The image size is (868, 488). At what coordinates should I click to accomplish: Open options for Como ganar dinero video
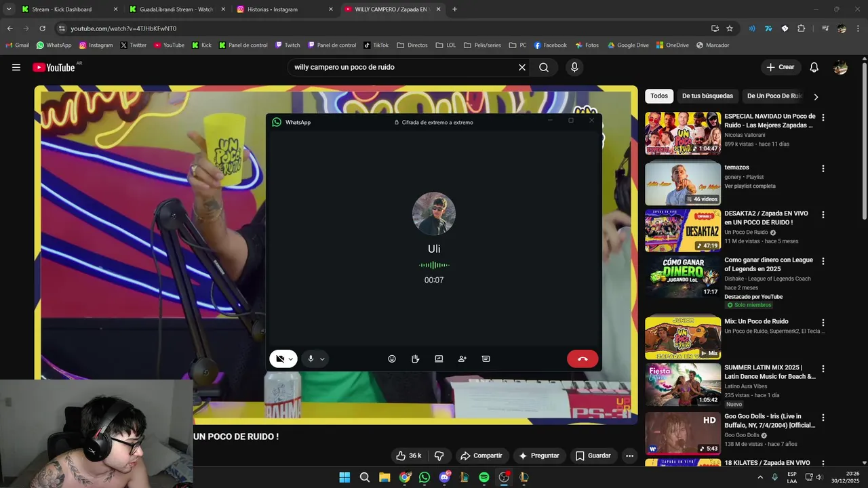click(823, 261)
